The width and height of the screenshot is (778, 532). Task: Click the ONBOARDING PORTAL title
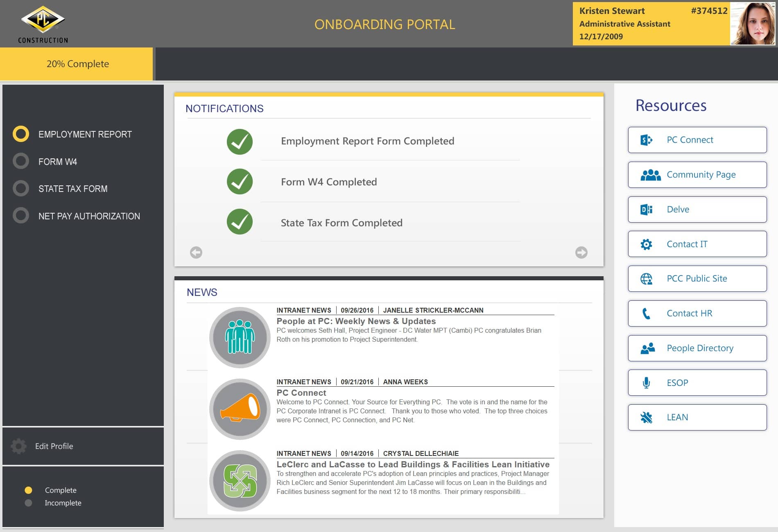pos(384,25)
